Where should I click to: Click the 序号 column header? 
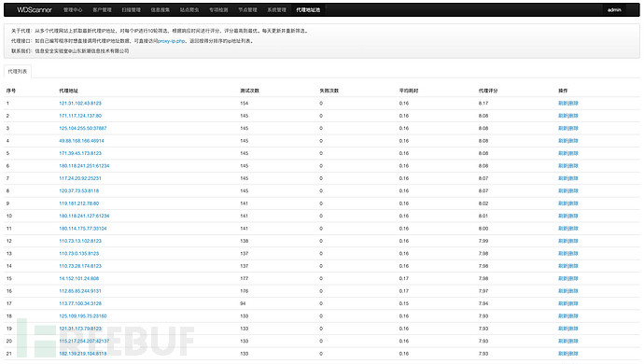(x=11, y=91)
